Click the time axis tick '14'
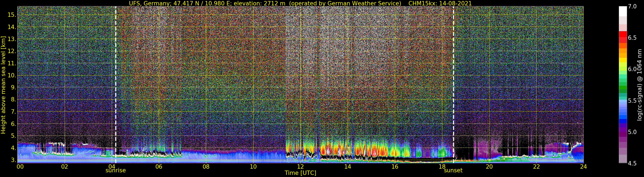Viewport: 644px width, 177px height. tap(347, 167)
